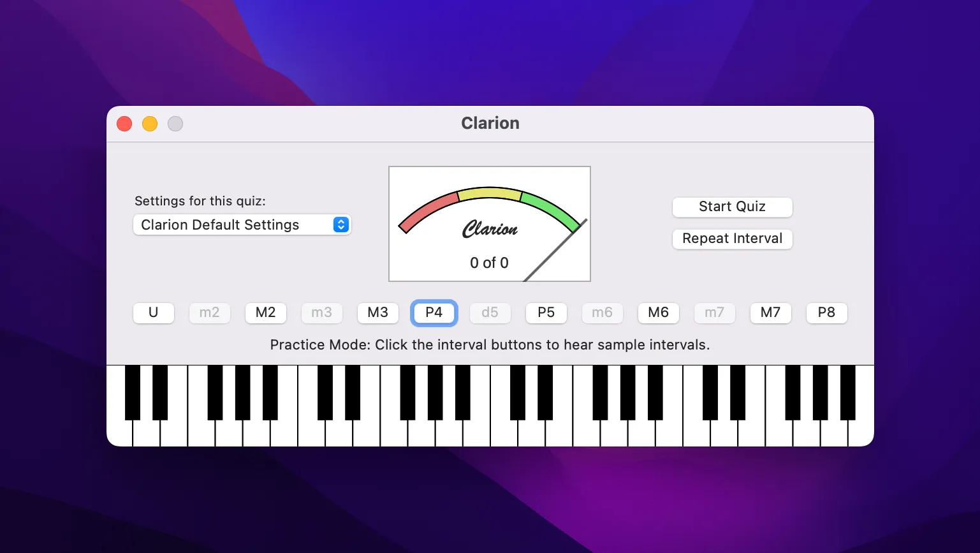
Task: Play the M6 interval sample
Action: point(659,313)
